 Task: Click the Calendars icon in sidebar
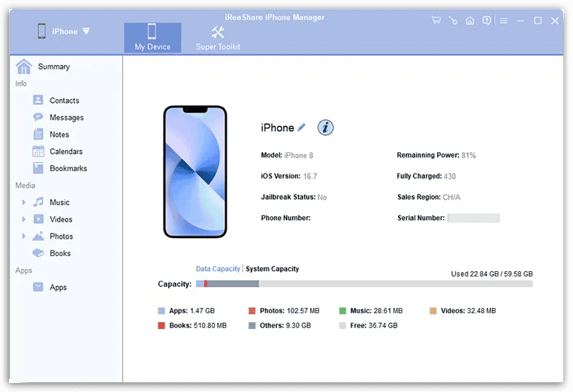click(38, 151)
